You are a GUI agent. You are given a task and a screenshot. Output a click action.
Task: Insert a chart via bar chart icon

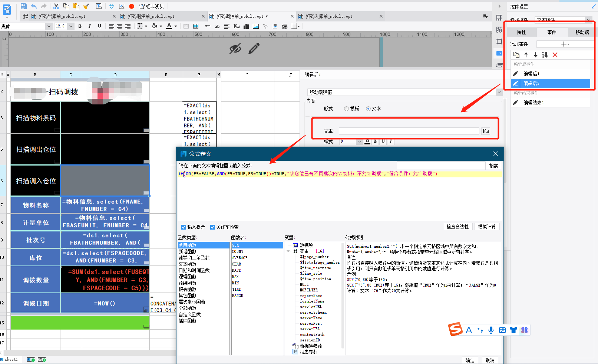tap(246, 26)
